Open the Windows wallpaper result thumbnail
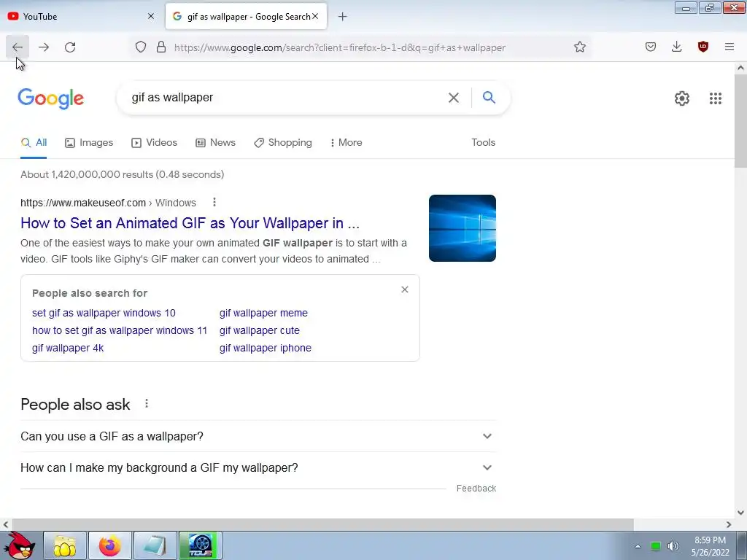The width and height of the screenshot is (747, 560). (462, 228)
